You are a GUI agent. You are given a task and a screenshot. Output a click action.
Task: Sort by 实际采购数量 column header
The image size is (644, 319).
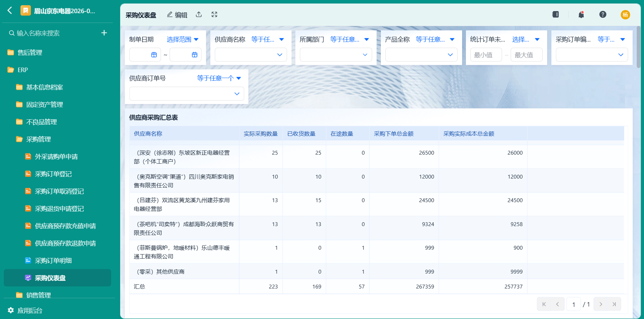tap(260, 134)
